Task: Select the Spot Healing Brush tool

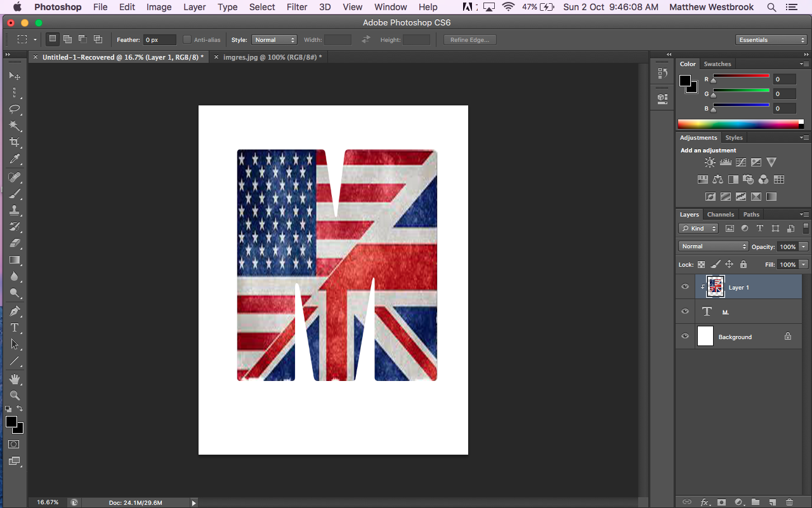Action: (x=14, y=177)
